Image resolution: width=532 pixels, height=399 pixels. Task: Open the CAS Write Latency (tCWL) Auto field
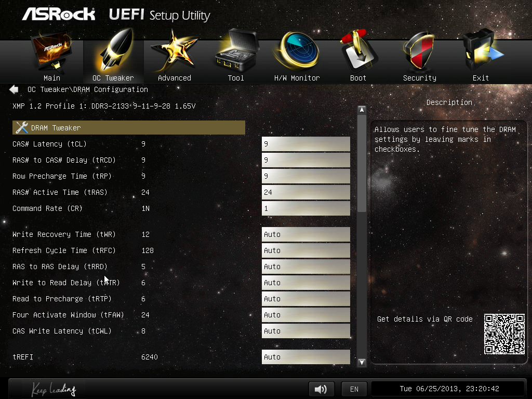click(x=305, y=331)
